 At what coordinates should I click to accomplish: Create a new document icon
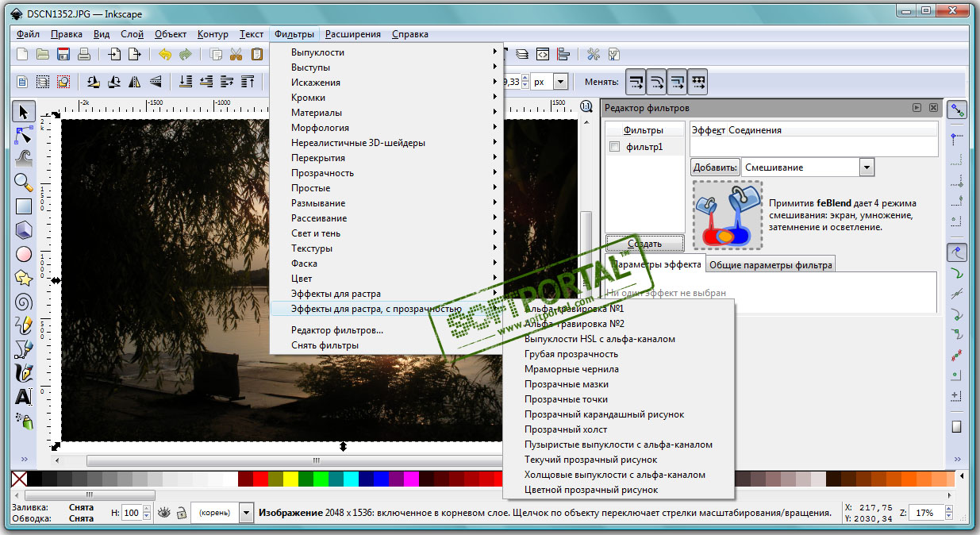(22, 55)
